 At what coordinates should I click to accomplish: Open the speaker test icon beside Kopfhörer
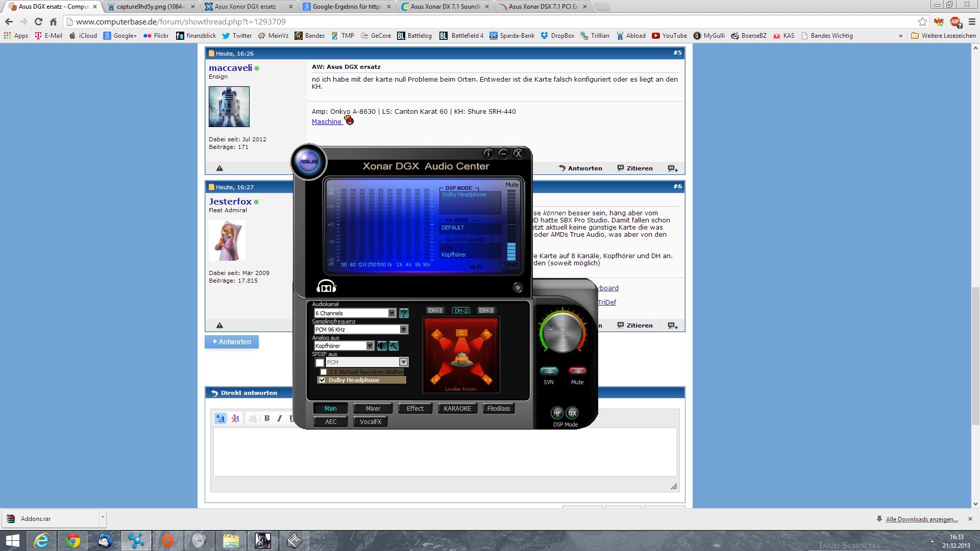382,346
